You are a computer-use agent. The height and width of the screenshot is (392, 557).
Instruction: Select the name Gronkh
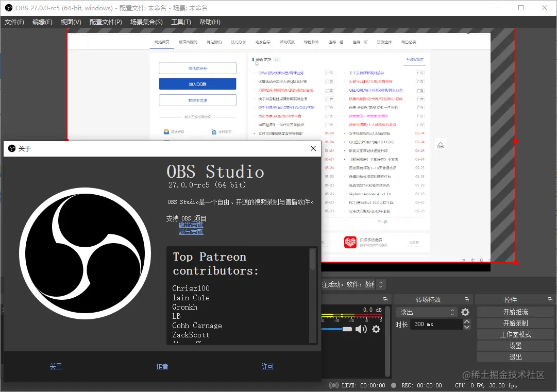pos(184,307)
